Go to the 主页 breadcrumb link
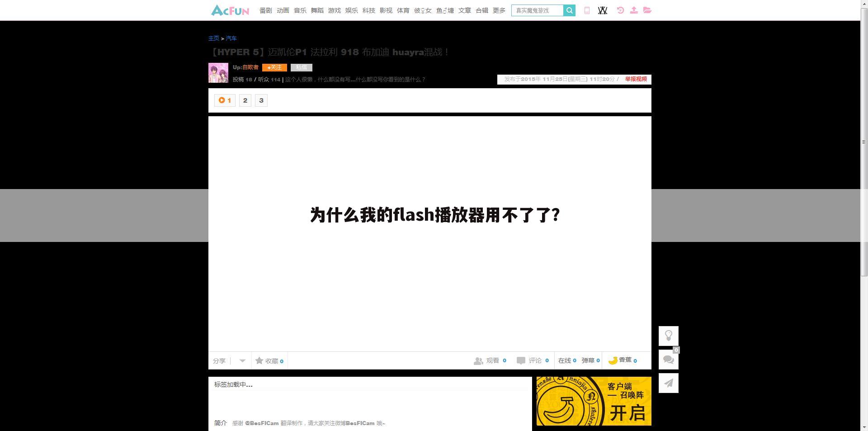The width and height of the screenshot is (868, 431). point(214,38)
